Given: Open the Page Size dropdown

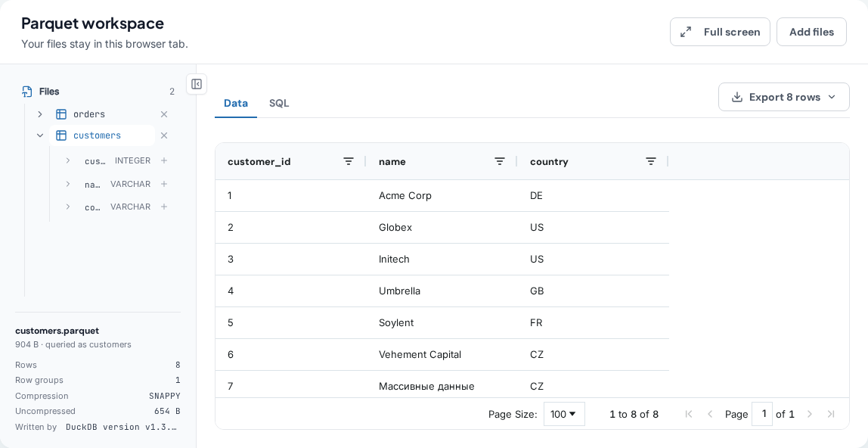Looking at the screenshot, I should click(564, 414).
